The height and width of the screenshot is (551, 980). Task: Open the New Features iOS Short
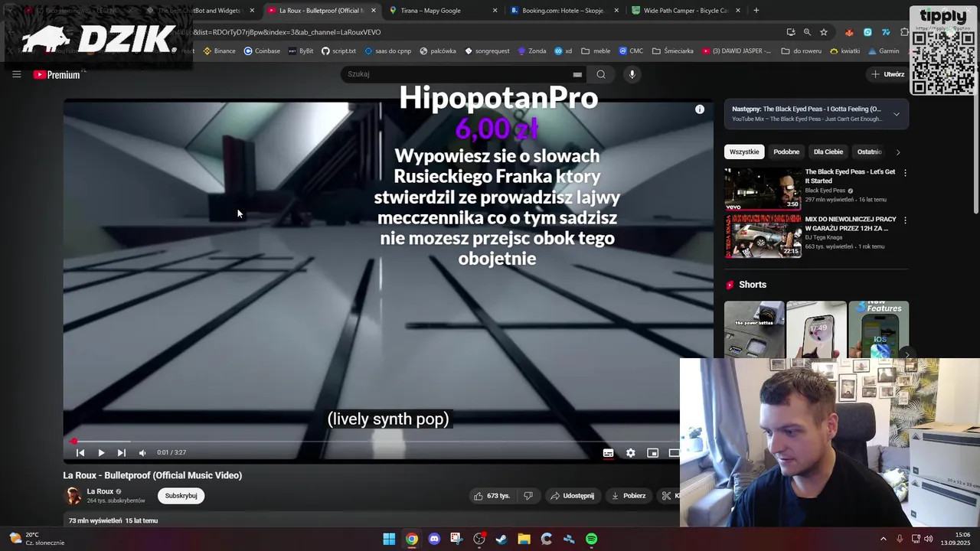[x=879, y=330]
